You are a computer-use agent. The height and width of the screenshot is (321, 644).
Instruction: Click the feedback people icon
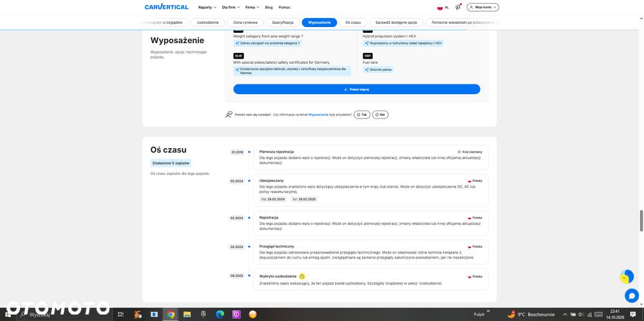click(x=229, y=115)
